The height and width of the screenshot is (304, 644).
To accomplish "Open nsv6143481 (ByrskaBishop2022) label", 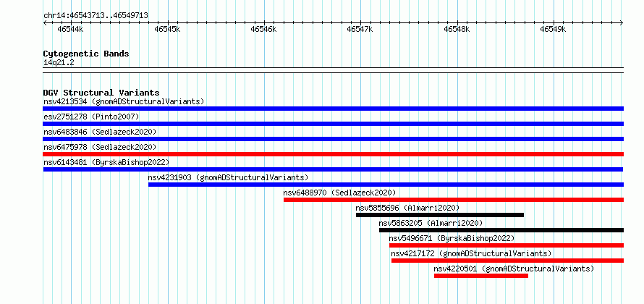I will click(x=106, y=162).
